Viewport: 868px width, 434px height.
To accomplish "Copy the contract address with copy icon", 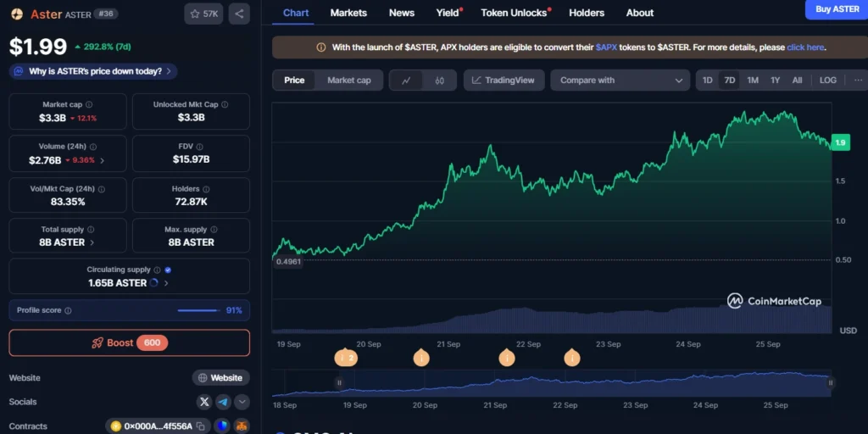I will point(201,426).
